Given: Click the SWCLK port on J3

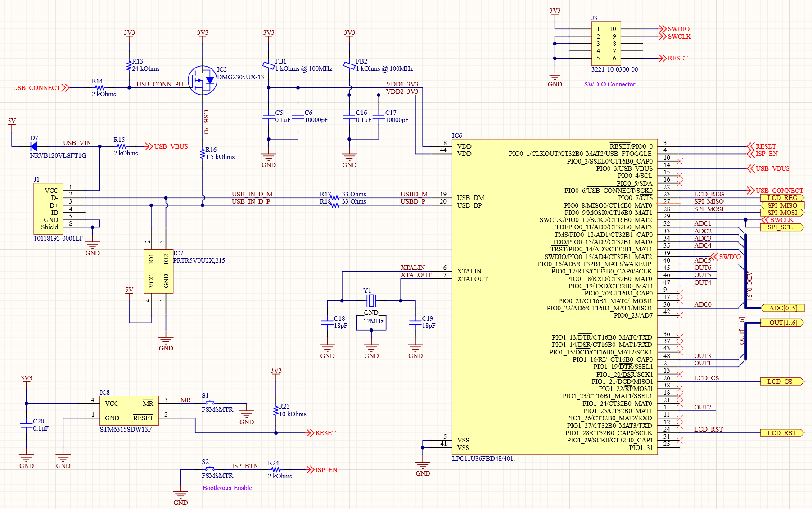Looking at the screenshot, I should point(674,36).
